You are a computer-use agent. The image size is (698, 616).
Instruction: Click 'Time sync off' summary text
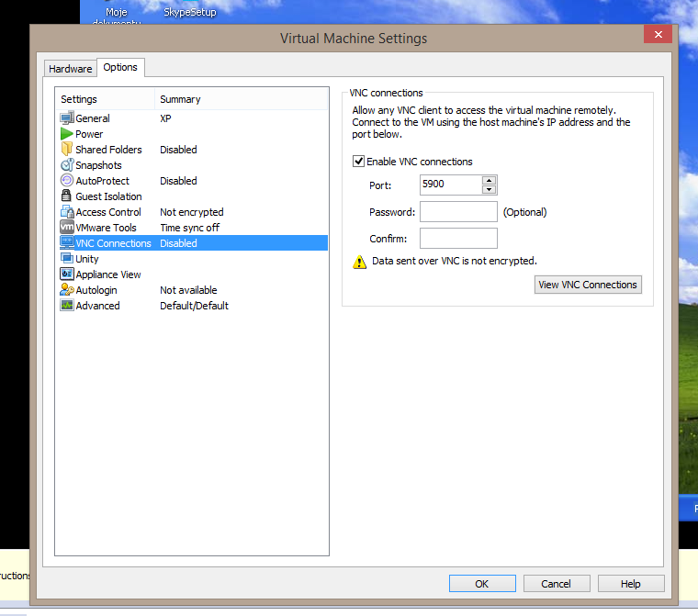point(189,228)
